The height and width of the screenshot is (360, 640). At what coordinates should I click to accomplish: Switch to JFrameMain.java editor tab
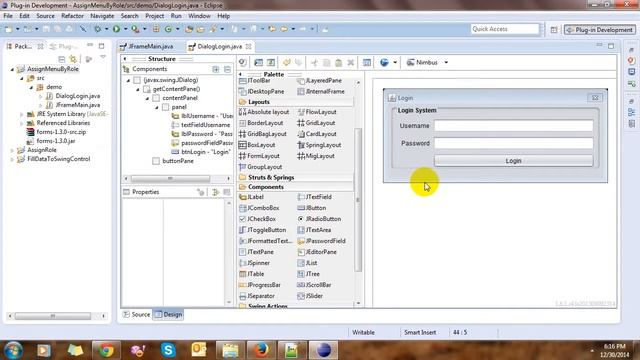point(147,47)
